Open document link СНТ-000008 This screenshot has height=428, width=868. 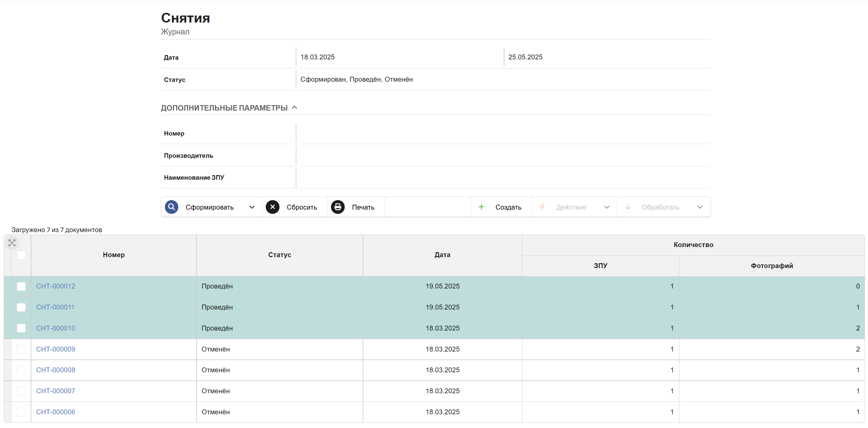pos(55,370)
